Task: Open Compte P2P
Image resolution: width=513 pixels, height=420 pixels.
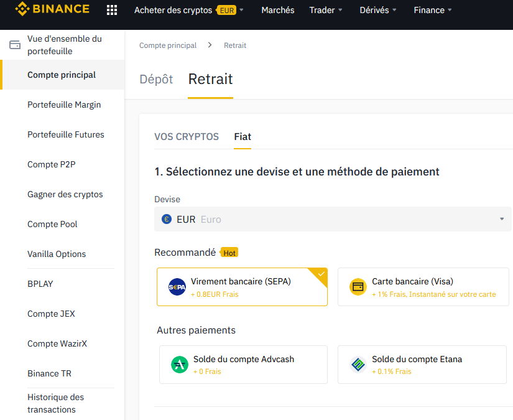Action: click(x=52, y=164)
